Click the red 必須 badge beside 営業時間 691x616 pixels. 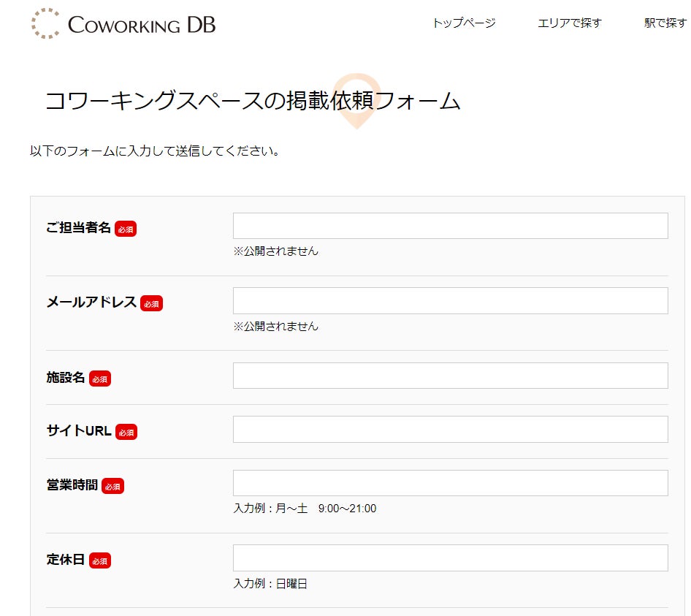(112, 486)
